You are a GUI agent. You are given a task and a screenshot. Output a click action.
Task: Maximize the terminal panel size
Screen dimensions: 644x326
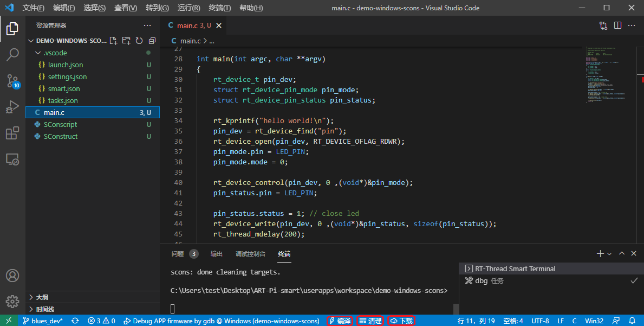coord(622,253)
